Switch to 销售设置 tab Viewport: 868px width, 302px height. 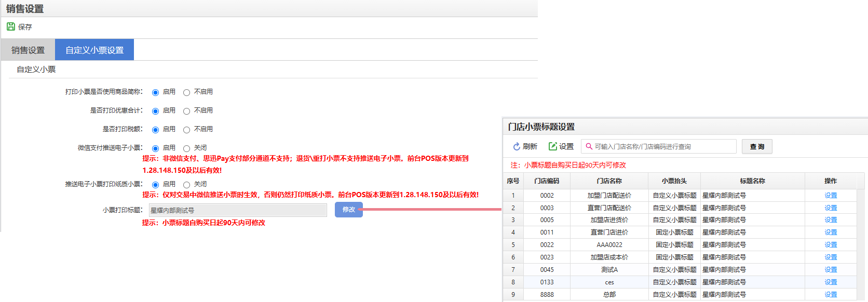point(28,50)
